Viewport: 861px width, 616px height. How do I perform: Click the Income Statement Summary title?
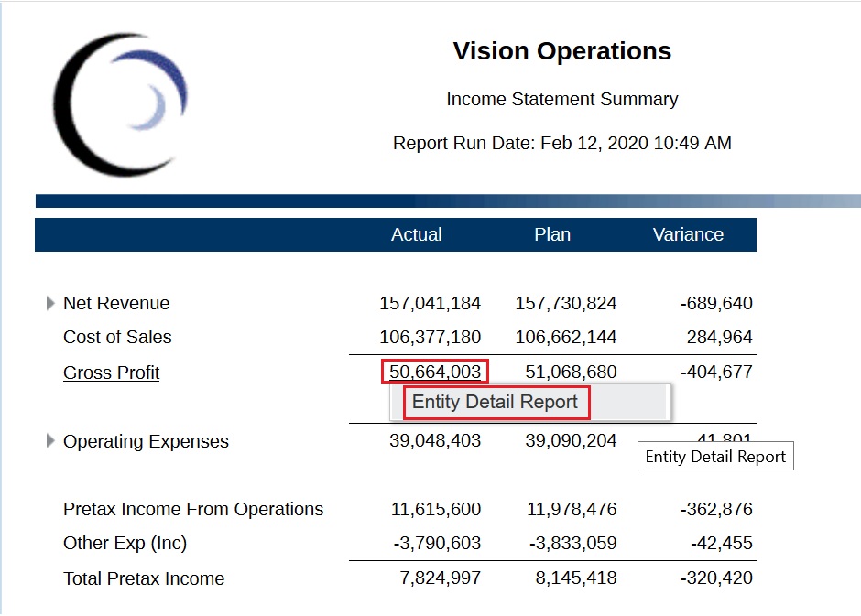[x=561, y=99]
